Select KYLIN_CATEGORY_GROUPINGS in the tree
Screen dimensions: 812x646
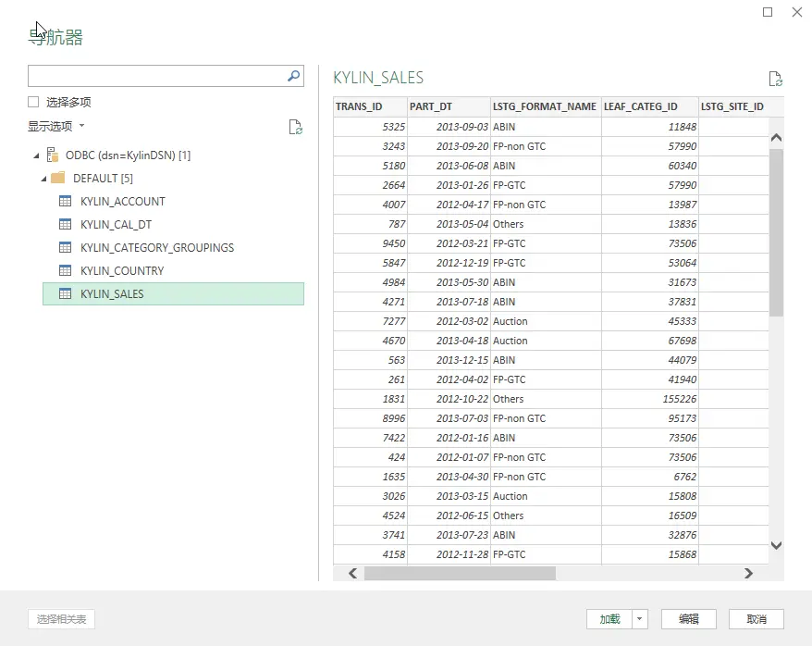[157, 248]
